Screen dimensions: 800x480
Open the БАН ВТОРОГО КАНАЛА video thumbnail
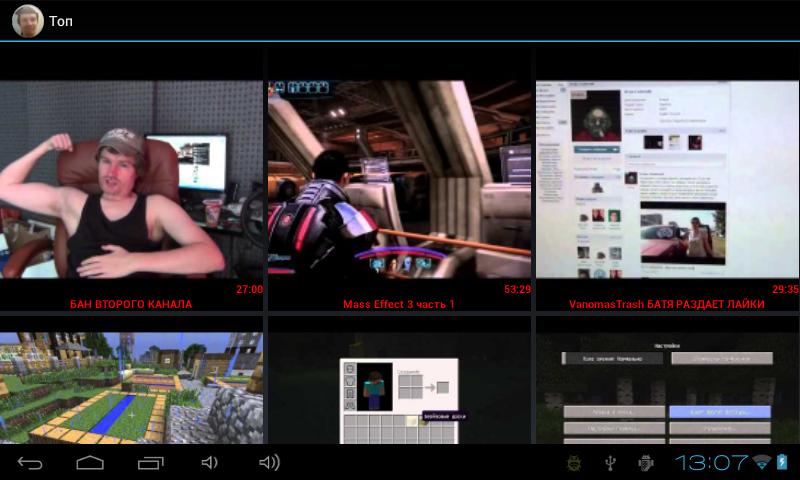click(x=132, y=179)
